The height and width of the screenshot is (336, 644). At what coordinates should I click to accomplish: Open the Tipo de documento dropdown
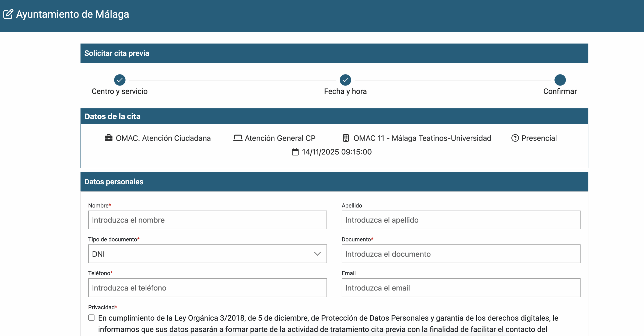coord(201,254)
